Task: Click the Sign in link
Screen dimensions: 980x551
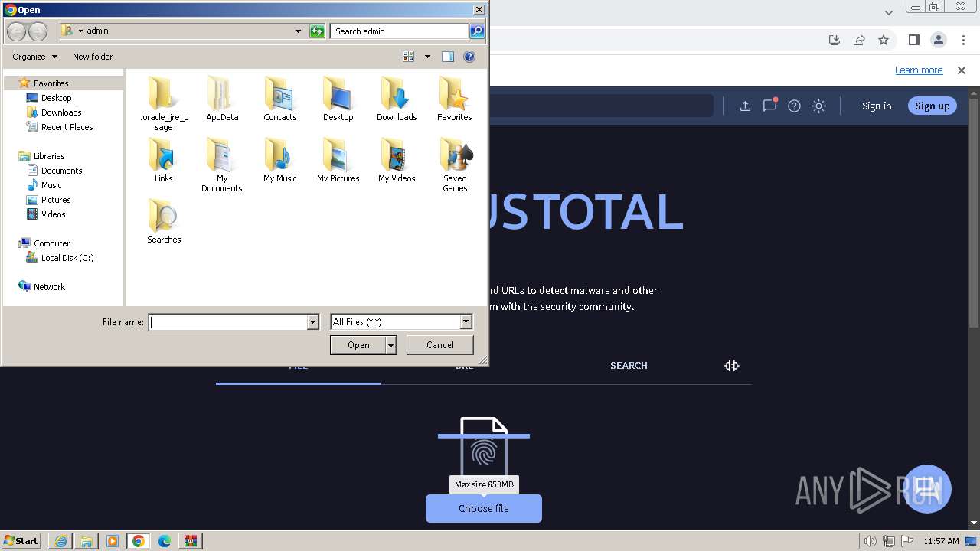Action: [877, 106]
